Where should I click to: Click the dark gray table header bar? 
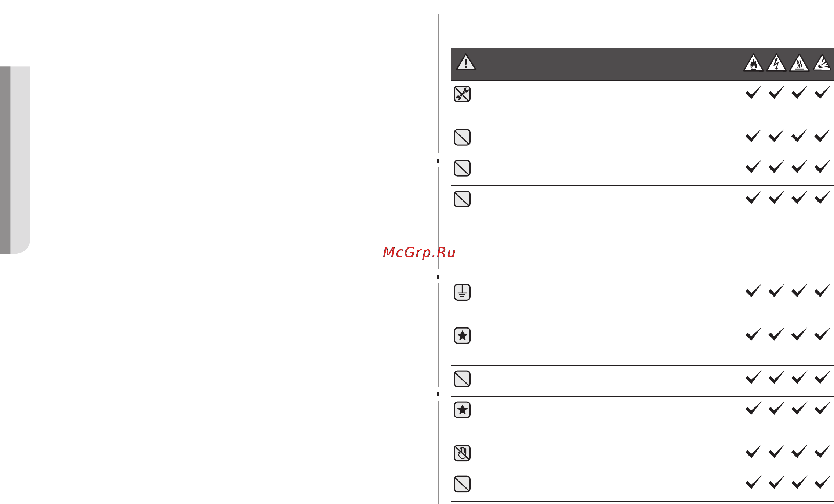642,64
